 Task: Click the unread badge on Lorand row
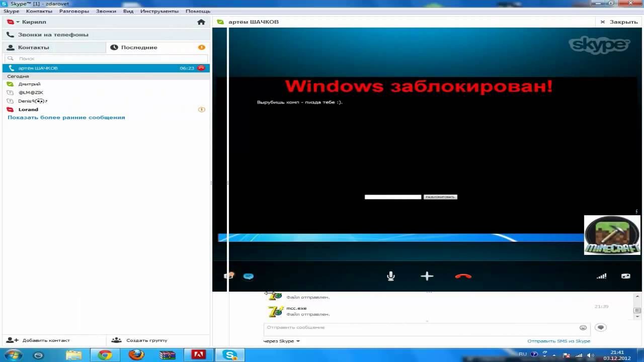tap(202, 109)
